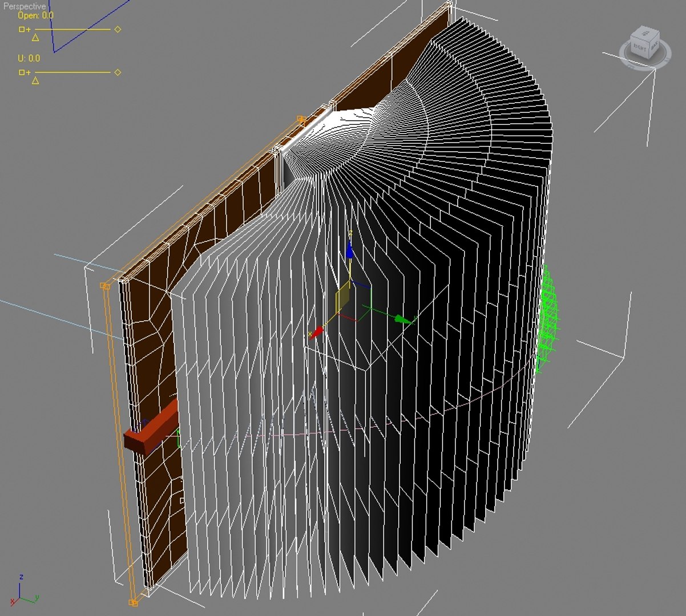Click the Back face of the ViewCube
Viewport: 686px width, 616px height.
(653, 45)
